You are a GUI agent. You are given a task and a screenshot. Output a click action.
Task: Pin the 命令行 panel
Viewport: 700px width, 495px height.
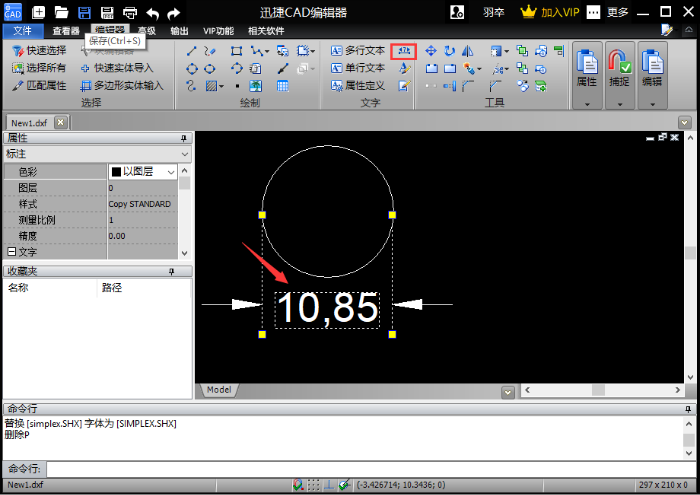[x=688, y=409]
